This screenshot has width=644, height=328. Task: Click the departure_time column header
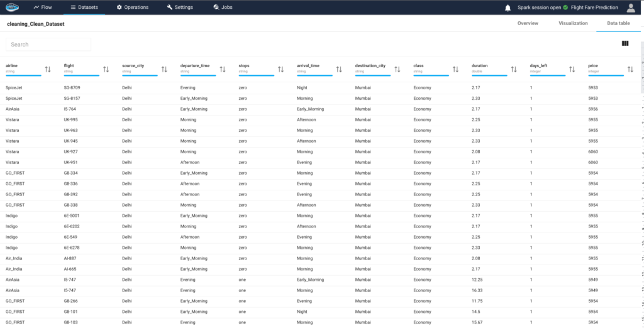click(x=195, y=66)
